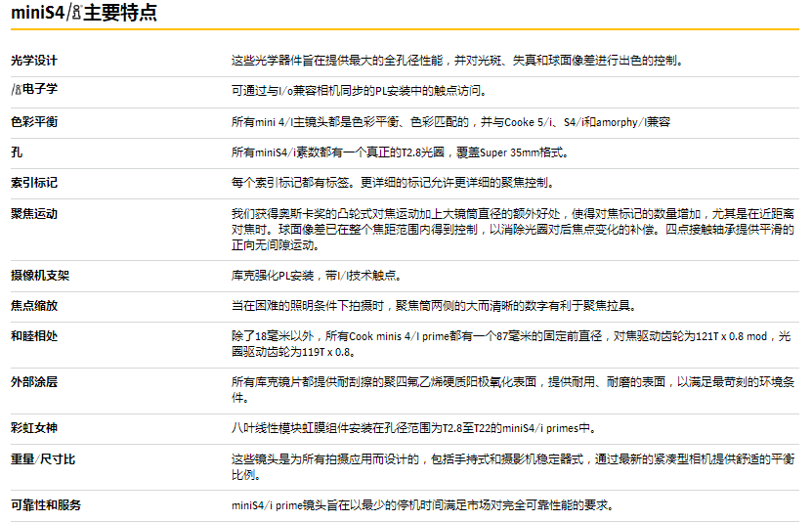Screen dimensions: 812x522
Task: Click the aperture description mentioning T2.8光圈
Action: click(x=400, y=152)
